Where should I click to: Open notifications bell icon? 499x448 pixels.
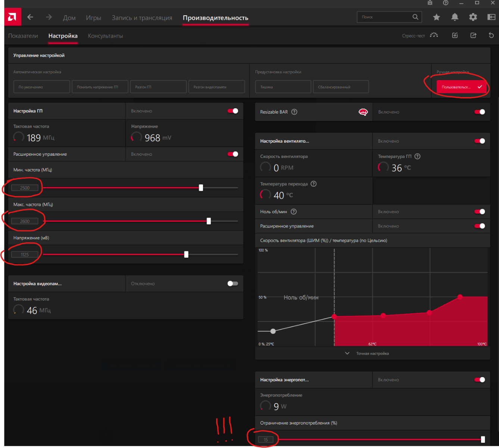point(455,17)
